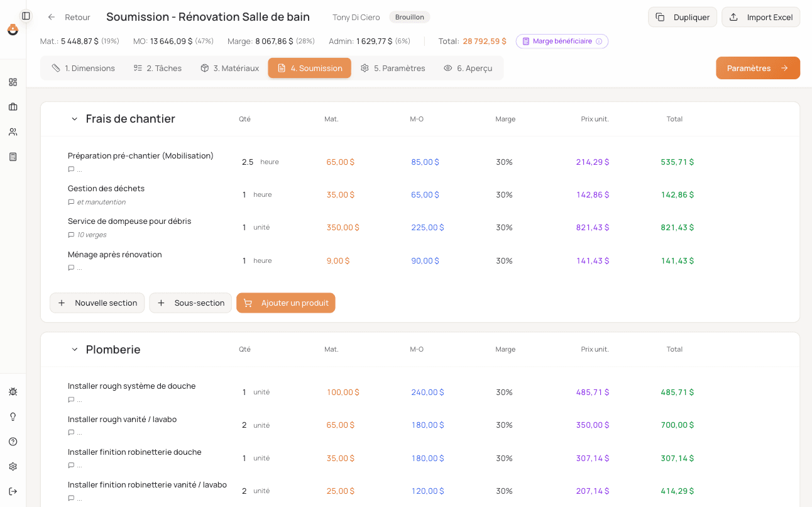Open the settings gear icon in sidebar
812x507 pixels.
tap(13, 467)
